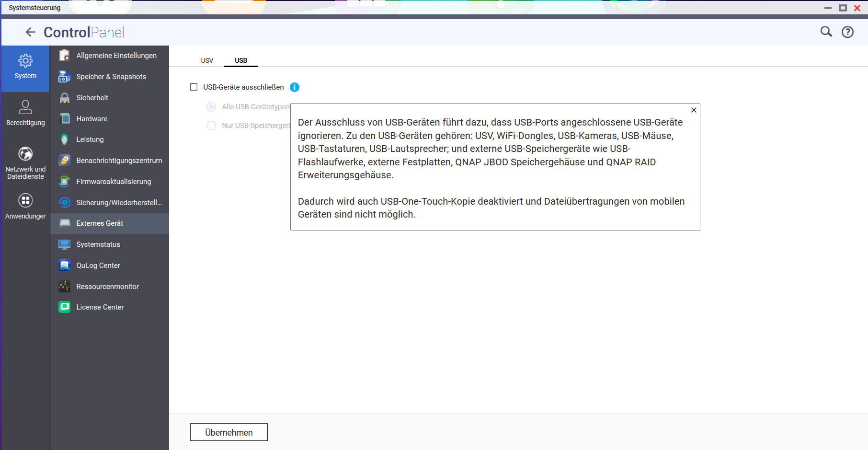Open Netzwerk und Dateidienste globe icon

click(x=25, y=153)
